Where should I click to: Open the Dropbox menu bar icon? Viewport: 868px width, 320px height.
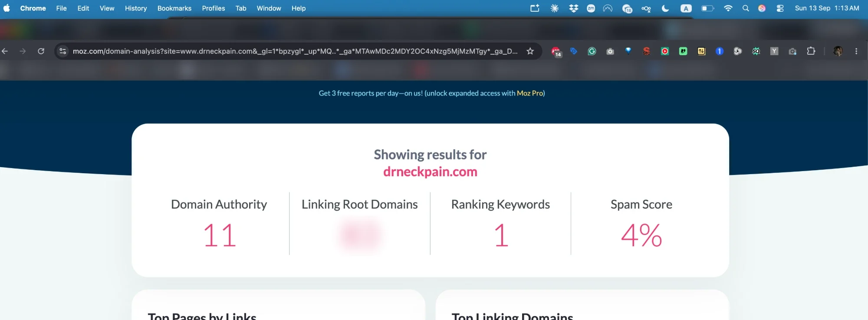[574, 8]
